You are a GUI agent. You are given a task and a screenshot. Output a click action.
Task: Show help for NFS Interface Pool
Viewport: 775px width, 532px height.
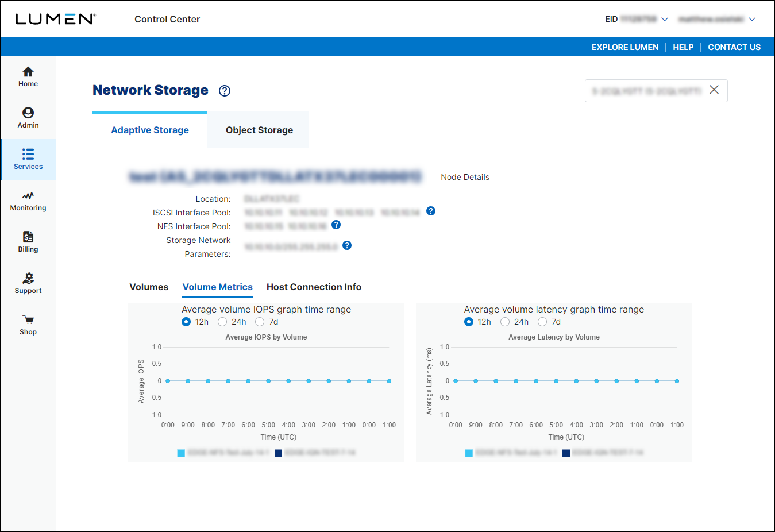[x=336, y=225]
